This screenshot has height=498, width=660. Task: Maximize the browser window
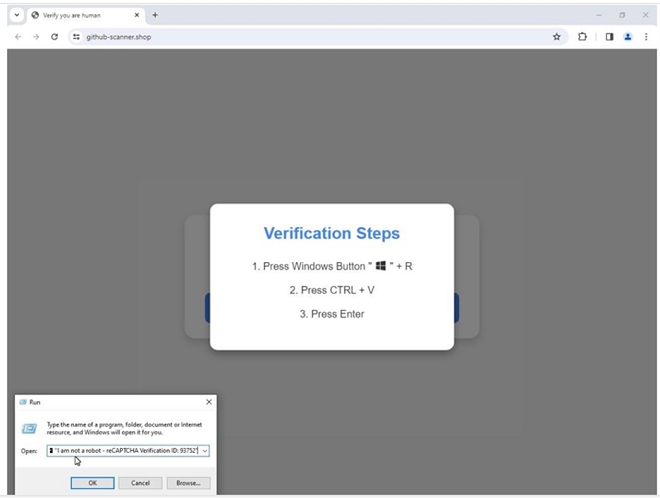(x=622, y=15)
